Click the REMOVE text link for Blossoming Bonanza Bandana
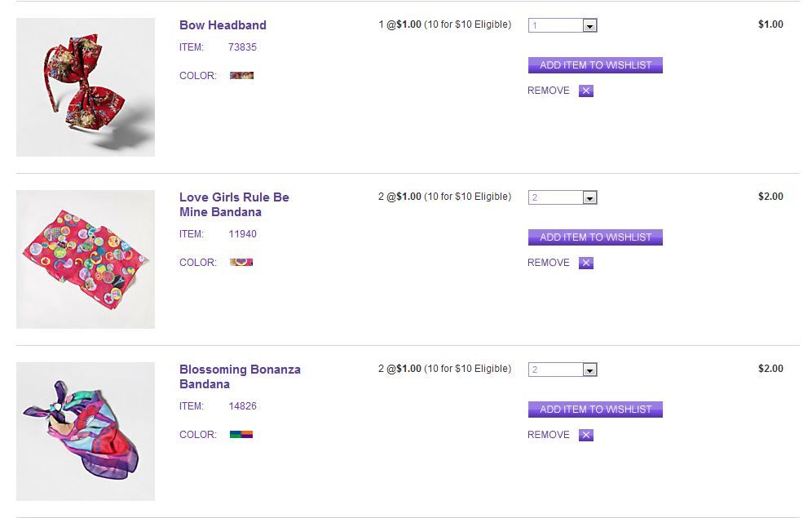Image resolution: width=812 pixels, height=518 pixels. click(549, 435)
